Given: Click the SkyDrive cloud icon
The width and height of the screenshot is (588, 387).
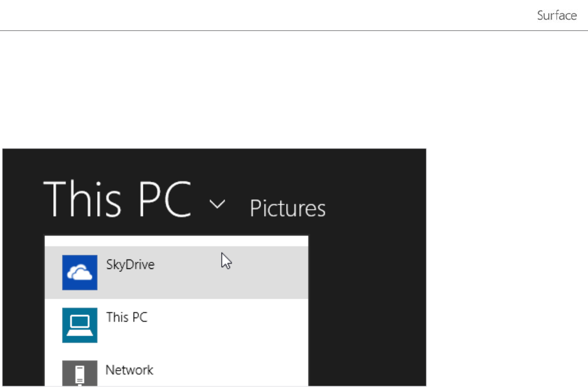Looking at the screenshot, I should (x=80, y=272).
